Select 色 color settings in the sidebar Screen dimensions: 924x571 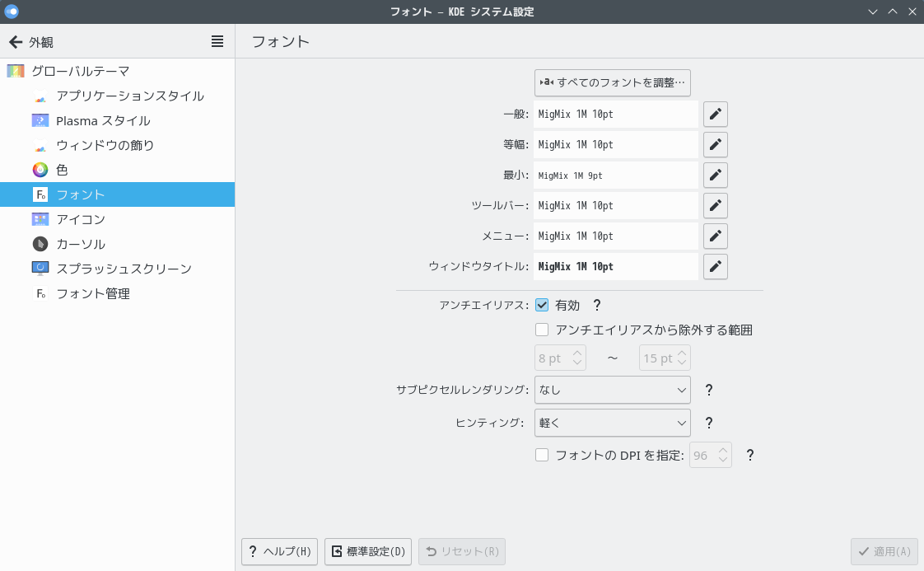point(62,170)
